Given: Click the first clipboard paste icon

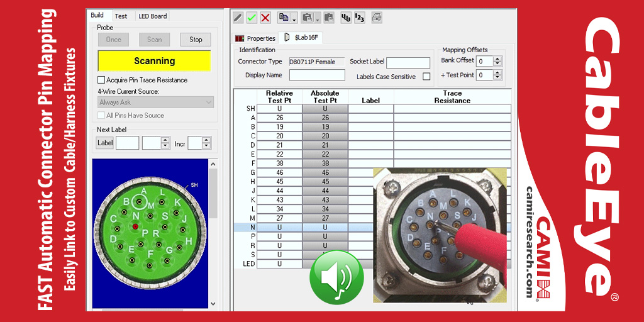Looking at the screenshot, I should (x=307, y=18).
